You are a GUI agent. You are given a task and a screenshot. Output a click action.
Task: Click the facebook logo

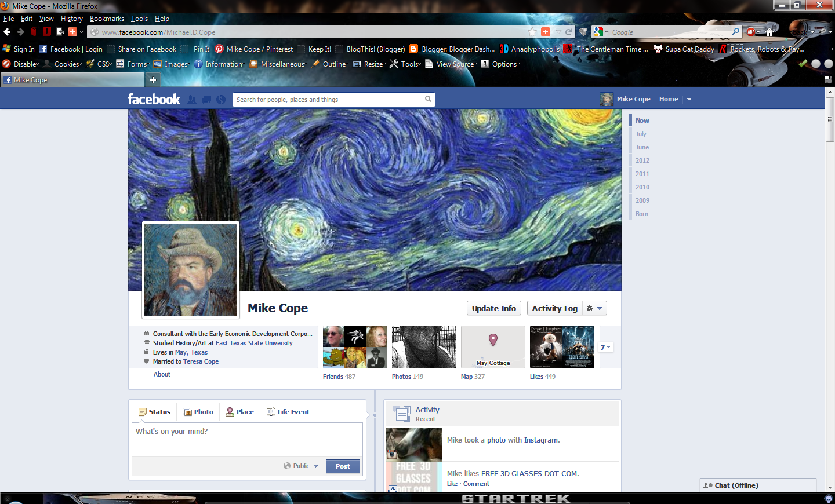click(153, 98)
